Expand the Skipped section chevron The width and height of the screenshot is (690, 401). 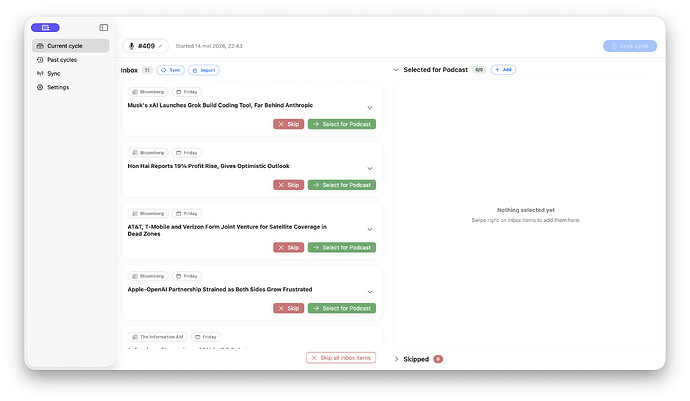396,359
